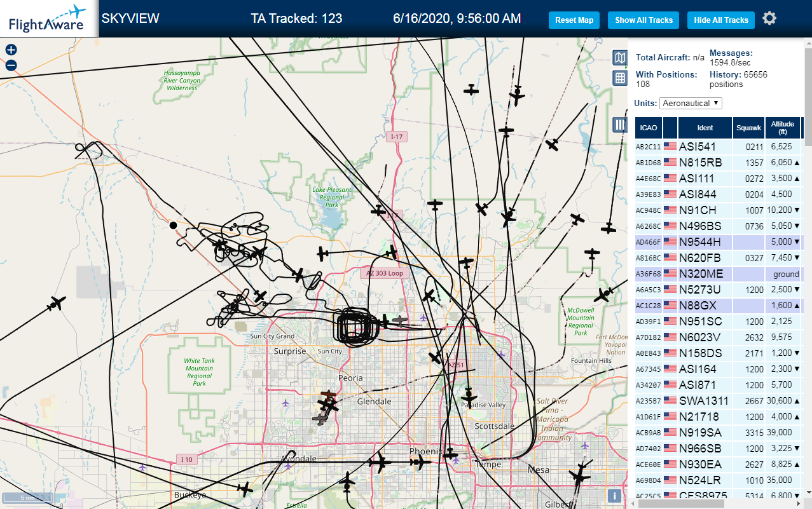Sort by the flag column header
The width and height of the screenshot is (812, 509).
(670, 128)
